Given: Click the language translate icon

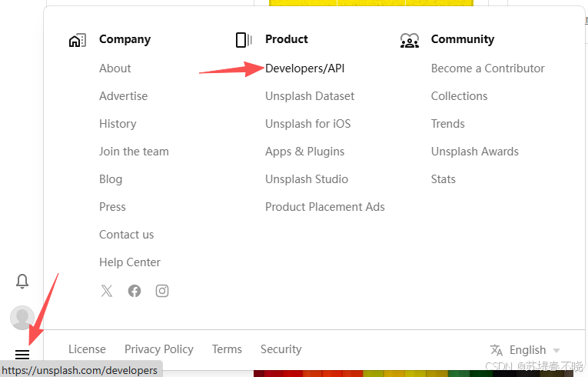Looking at the screenshot, I should tap(497, 350).
